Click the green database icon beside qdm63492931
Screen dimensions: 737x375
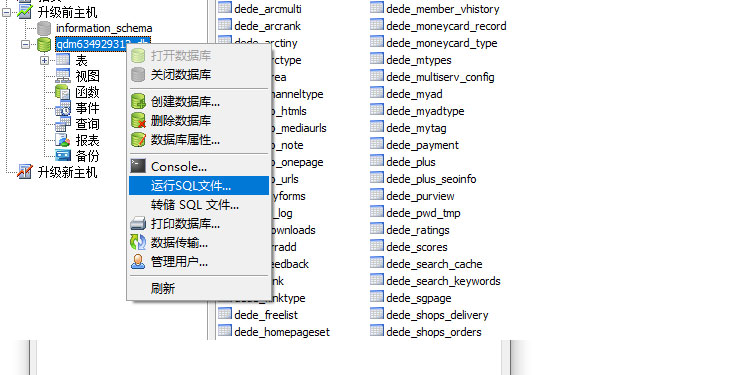[x=44, y=44]
